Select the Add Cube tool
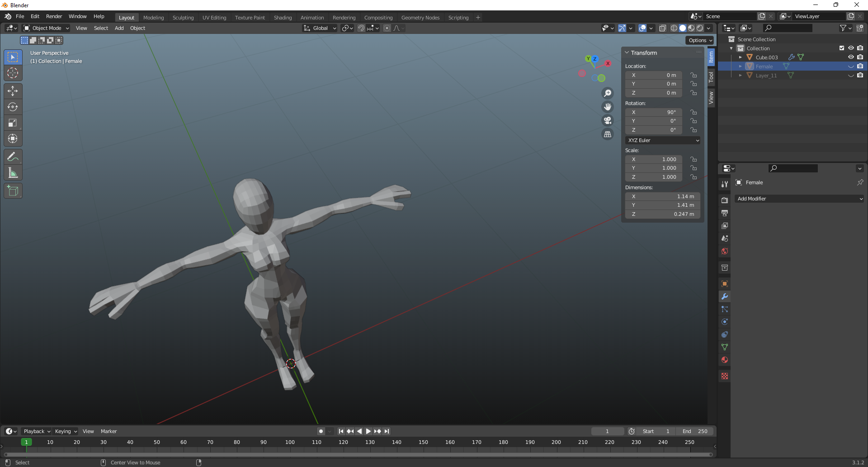This screenshot has width=868, height=467. [x=13, y=191]
